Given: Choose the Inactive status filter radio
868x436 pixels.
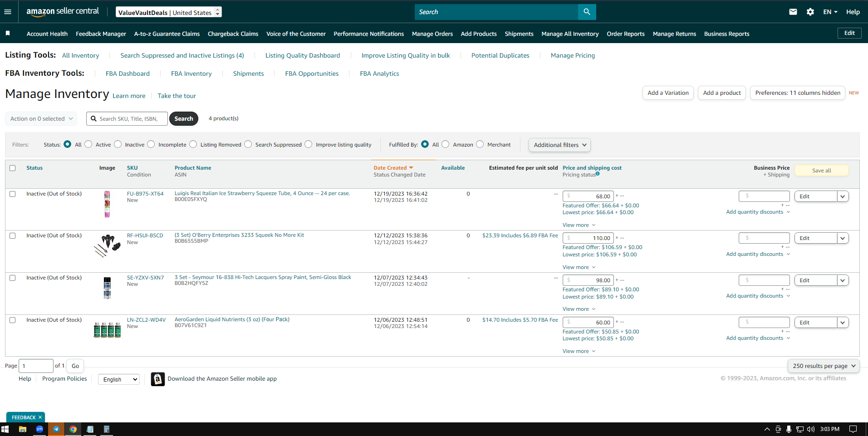Looking at the screenshot, I should coord(118,144).
